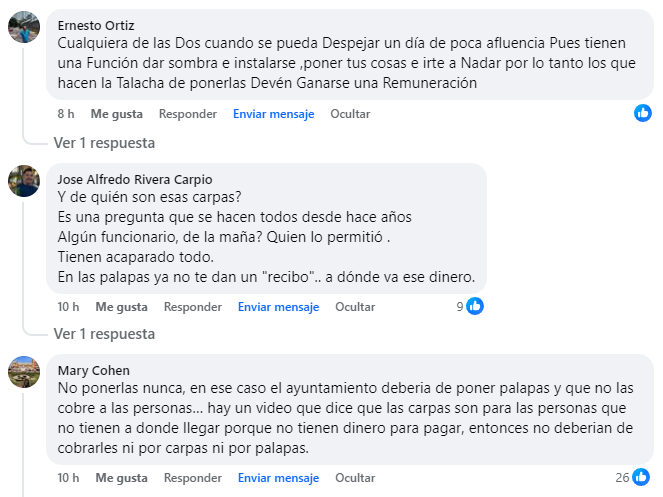Click the like reaction icon on Ernesto Ortiz's comment
The image size is (663, 497).
point(643,113)
